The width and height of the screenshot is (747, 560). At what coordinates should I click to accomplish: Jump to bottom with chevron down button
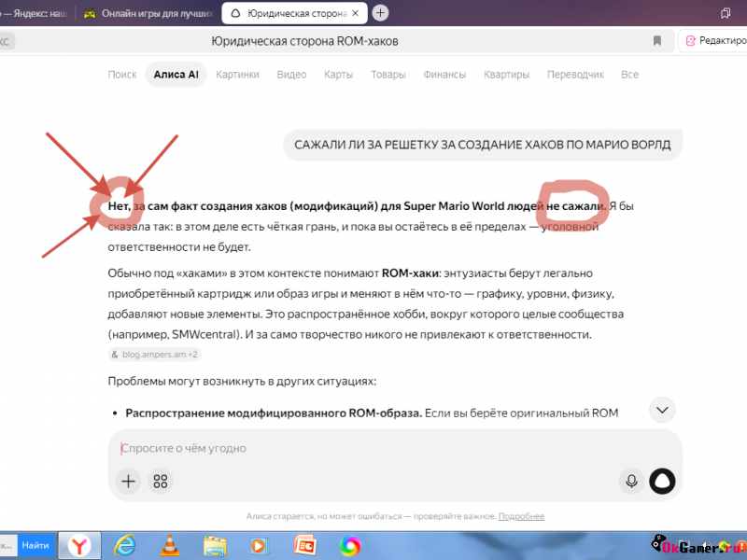(x=662, y=410)
